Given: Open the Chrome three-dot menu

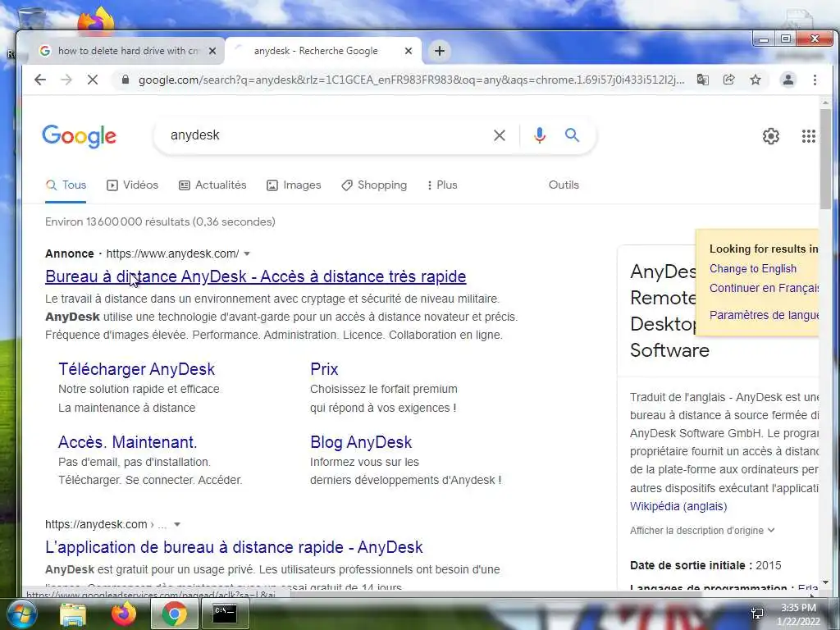Looking at the screenshot, I should (815, 80).
